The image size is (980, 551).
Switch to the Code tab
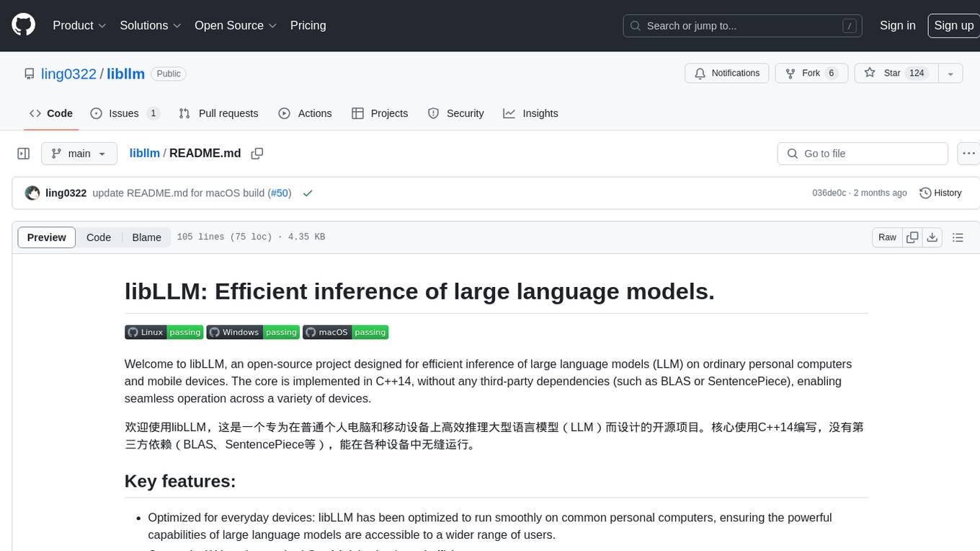pos(51,113)
